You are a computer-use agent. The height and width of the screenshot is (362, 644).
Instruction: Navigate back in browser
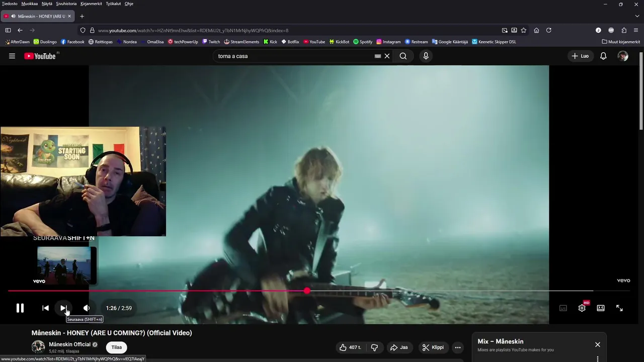pos(20,30)
